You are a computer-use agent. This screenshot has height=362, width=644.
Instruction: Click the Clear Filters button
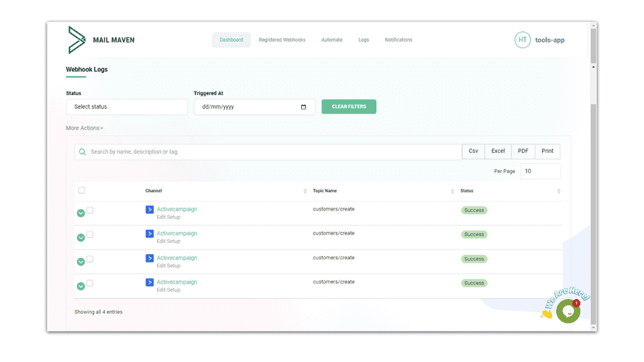[348, 106]
